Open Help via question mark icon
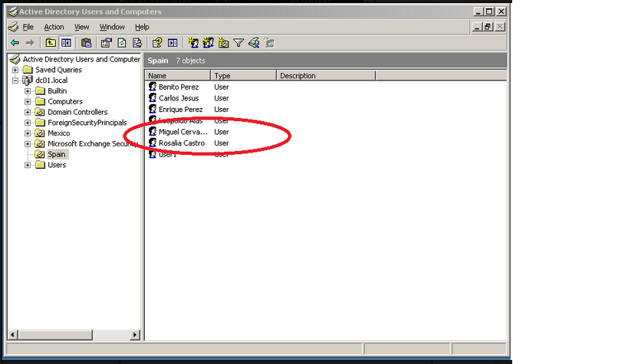The height and width of the screenshot is (364, 628). tap(157, 42)
